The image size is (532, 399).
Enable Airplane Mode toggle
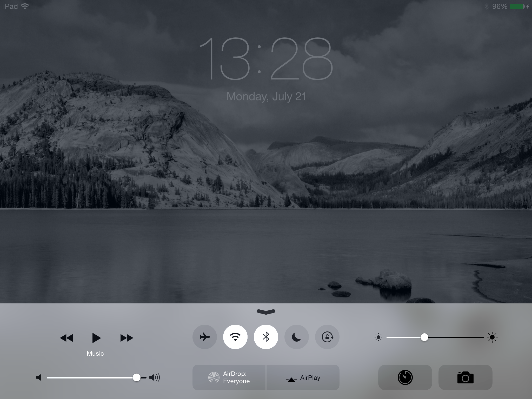(x=205, y=337)
